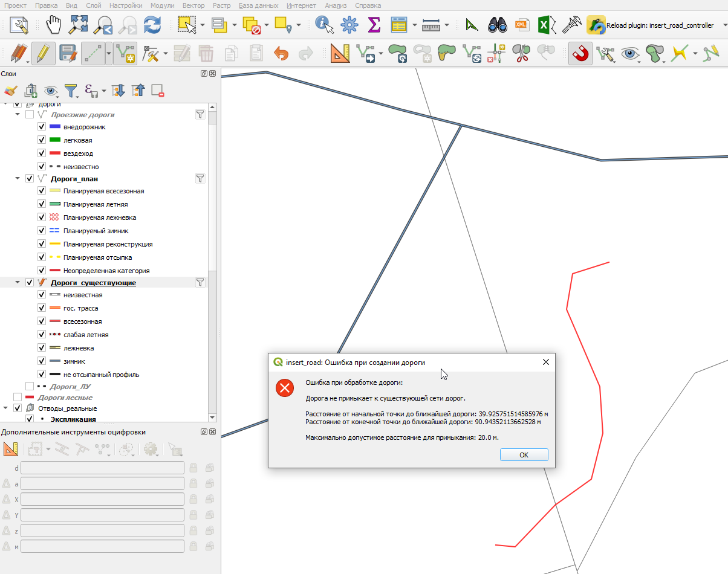The image size is (728, 574).
Task: Open the filter legend dropdown in layers panel
Action: pyautogui.click(x=73, y=91)
